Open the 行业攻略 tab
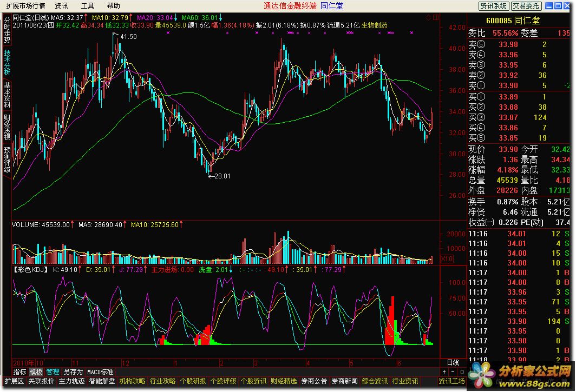The height and width of the screenshot is (392, 576). [x=162, y=381]
